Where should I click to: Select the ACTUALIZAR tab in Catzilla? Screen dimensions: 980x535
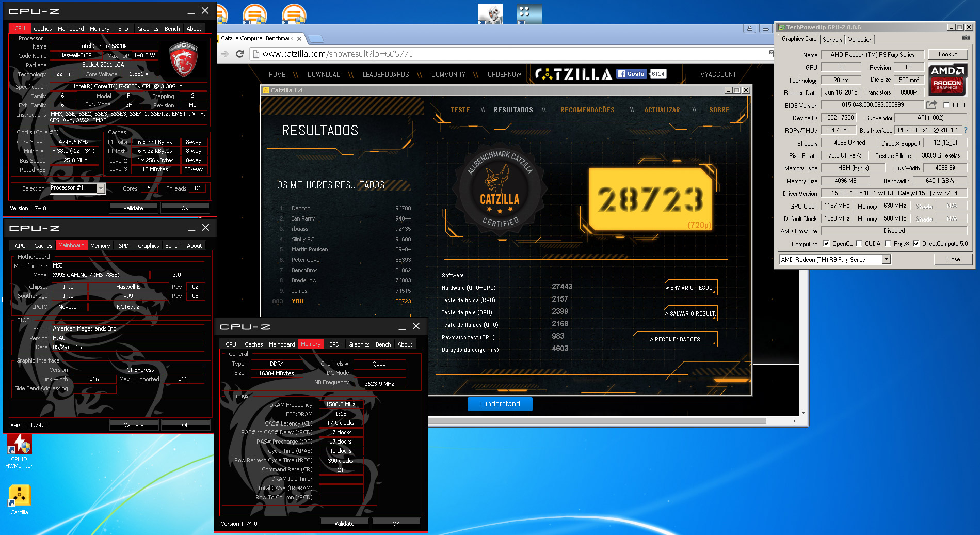[662, 110]
